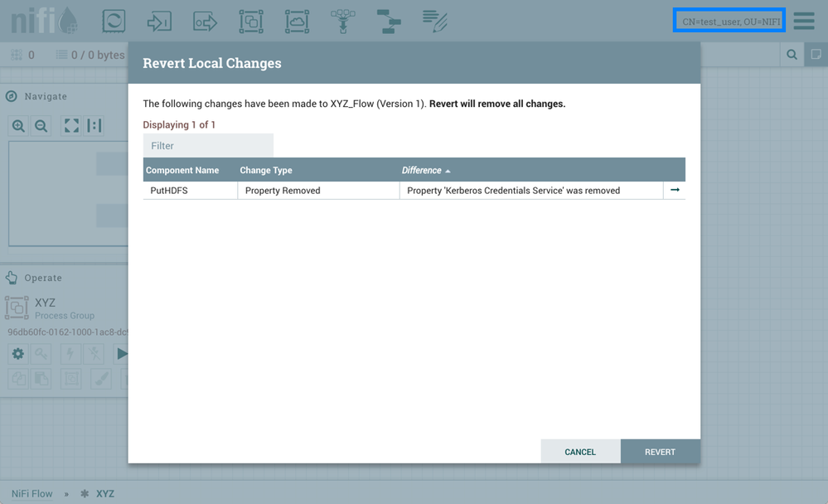This screenshot has height=504, width=828.
Task: Disable components using the crossed lightning icon
Action: [x=94, y=353]
